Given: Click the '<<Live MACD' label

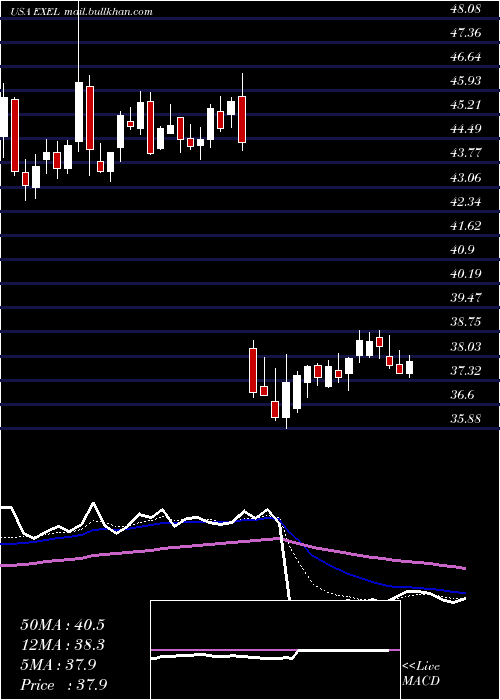Looking at the screenshot, I should point(421,674).
